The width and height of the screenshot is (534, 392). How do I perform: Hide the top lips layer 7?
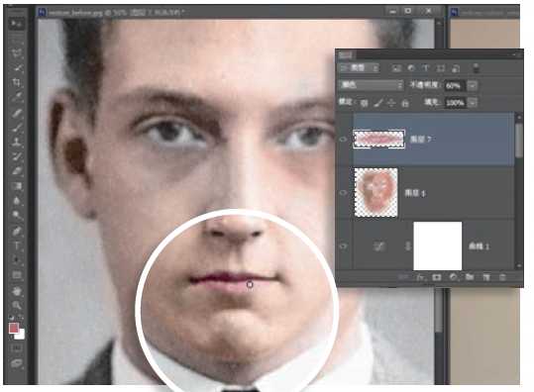point(344,139)
